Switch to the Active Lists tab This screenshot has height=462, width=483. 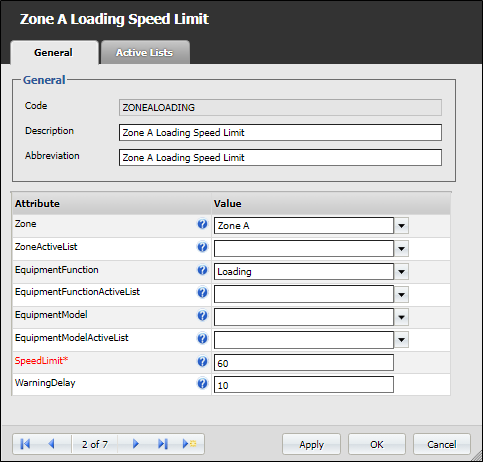(x=145, y=52)
